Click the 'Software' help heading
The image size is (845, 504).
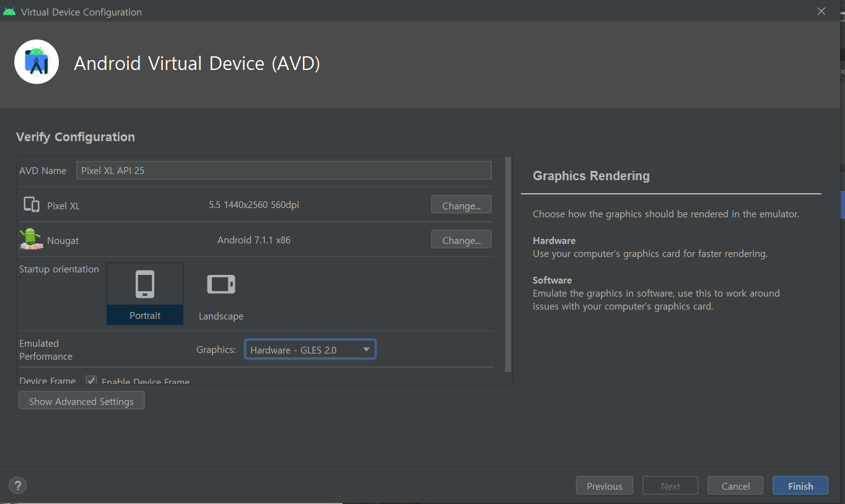click(x=552, y=280)
